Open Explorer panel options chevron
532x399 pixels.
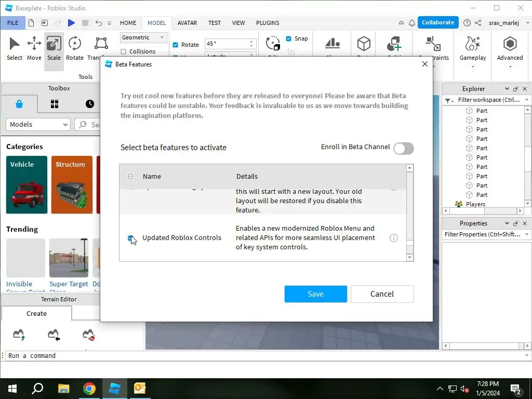pos(507,88)
